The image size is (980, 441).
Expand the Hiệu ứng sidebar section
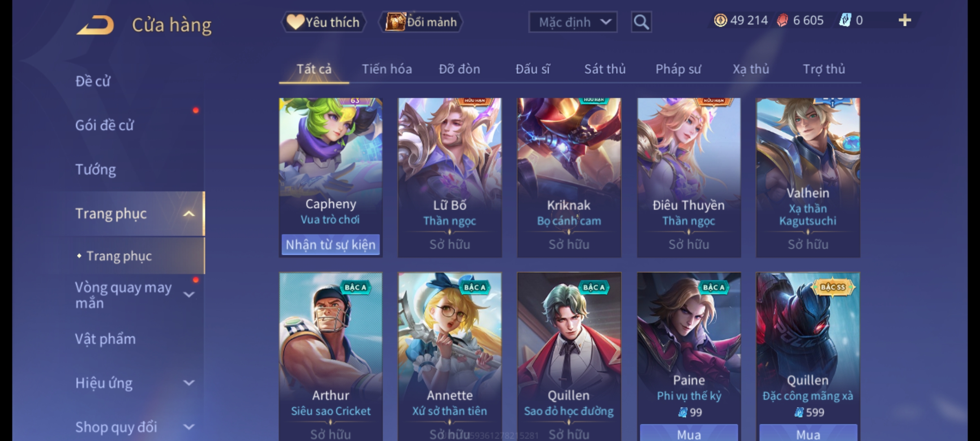click(x=189, y=383)
